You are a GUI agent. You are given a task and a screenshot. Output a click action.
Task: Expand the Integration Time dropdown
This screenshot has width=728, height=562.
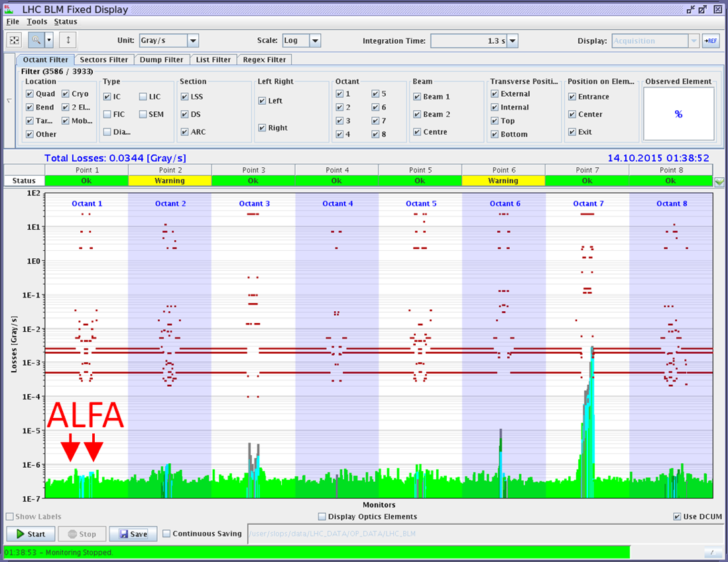click(x=513, y=41)
